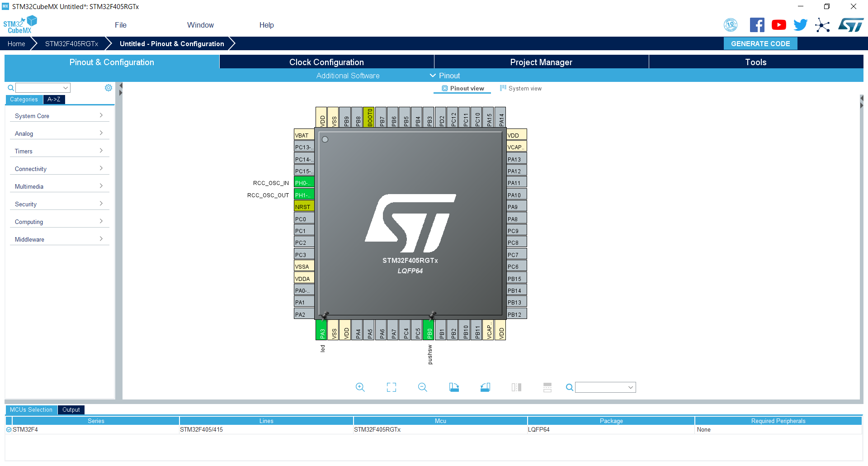Click the STM32CubeMX logo
Viewport: 868px width, 466px height.
pos(20,24)
